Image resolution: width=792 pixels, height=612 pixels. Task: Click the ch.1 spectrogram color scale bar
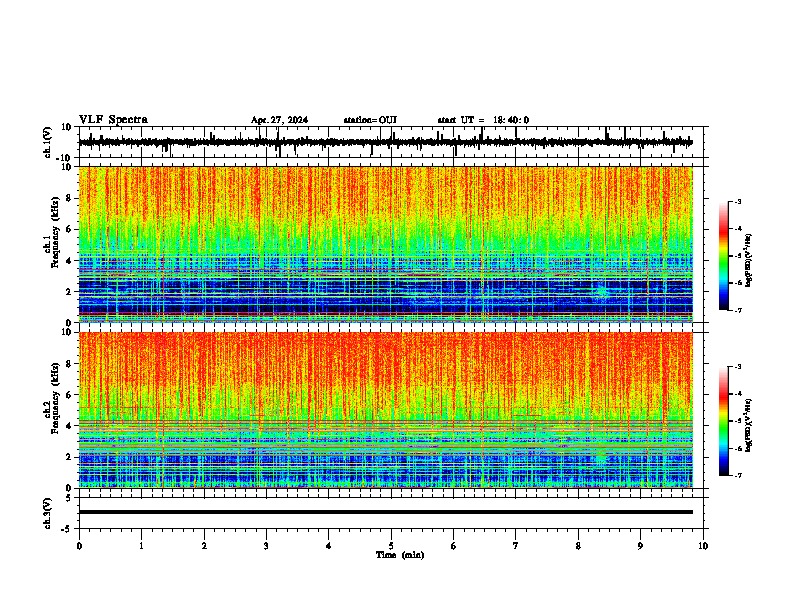point(724,256)
